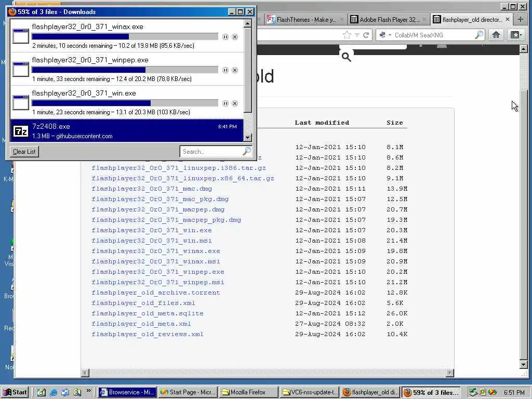Open Mozilla Firefox folder from taskbar
Image resolution: width=532 pixels, height=399 pixels.
(249, 392)
